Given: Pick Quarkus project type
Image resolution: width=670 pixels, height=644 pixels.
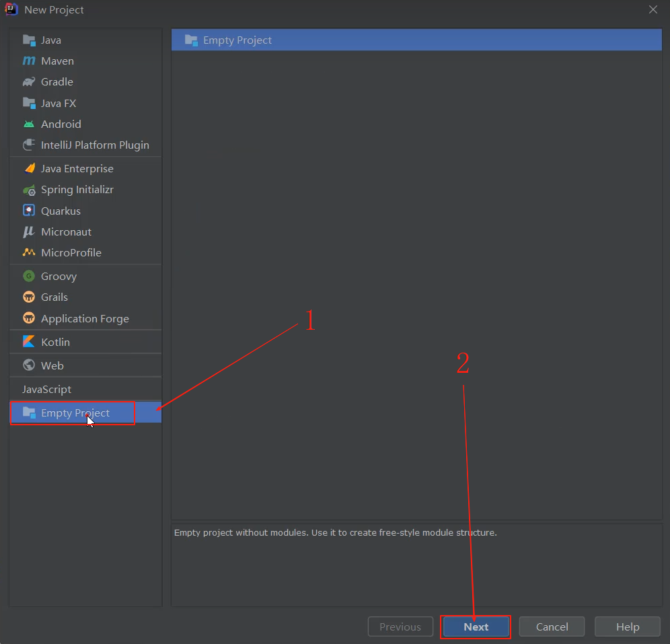Looking at the screenshot, I should pos(85,211).
